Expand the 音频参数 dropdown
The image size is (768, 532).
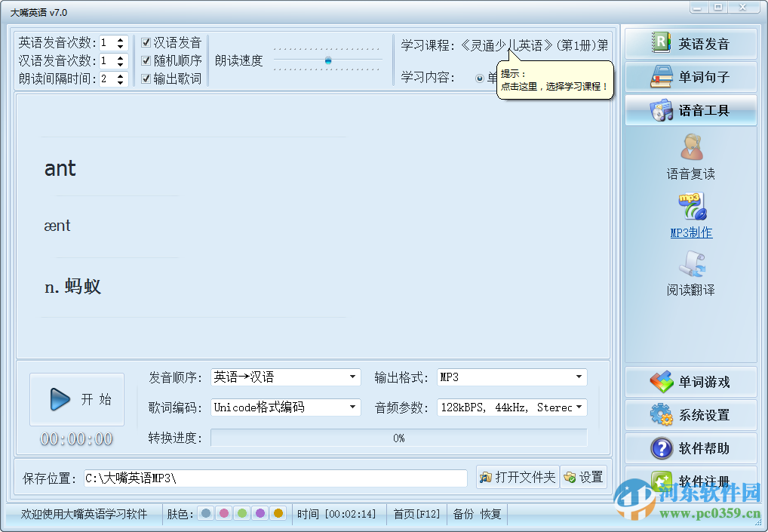(579, 407)
